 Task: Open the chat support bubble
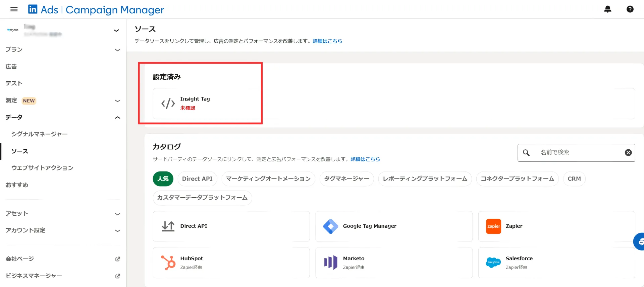(x=639, y=241)
